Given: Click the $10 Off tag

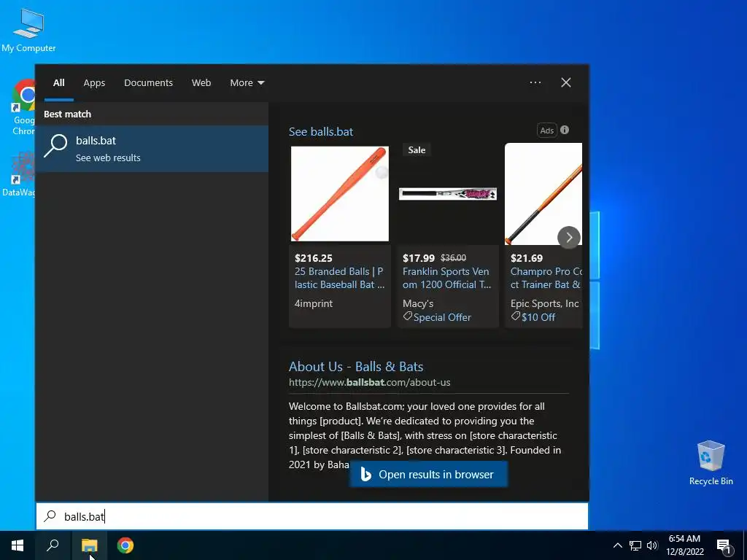Looking at the screenshot, I should 533,317.
